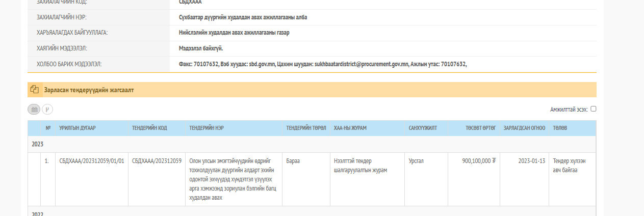The width and height of the screenshot is (644, 216).
Task: Collapse the 2023 year group row
Action: (37, 144)
